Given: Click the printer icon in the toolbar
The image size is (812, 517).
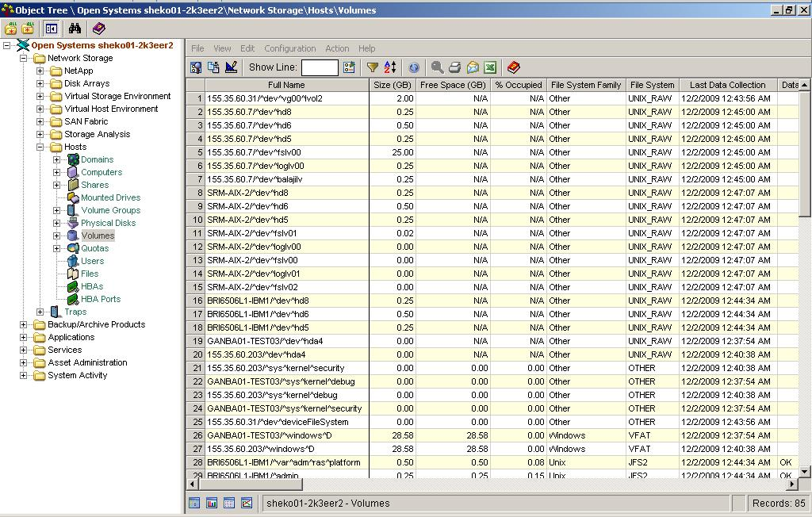Looking at the screenshot, I should tap(454, 68).
